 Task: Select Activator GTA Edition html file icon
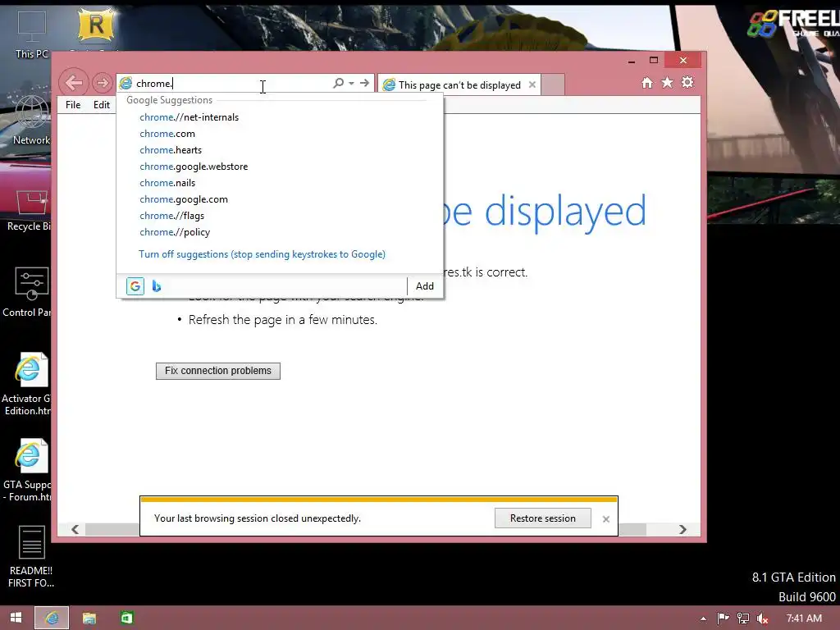pos(27,384)
